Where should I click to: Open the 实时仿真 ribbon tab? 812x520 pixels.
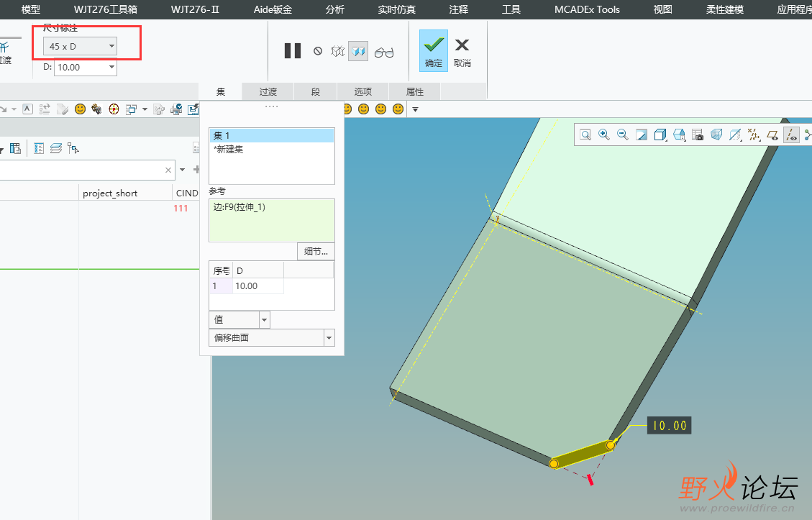point(397,9)
